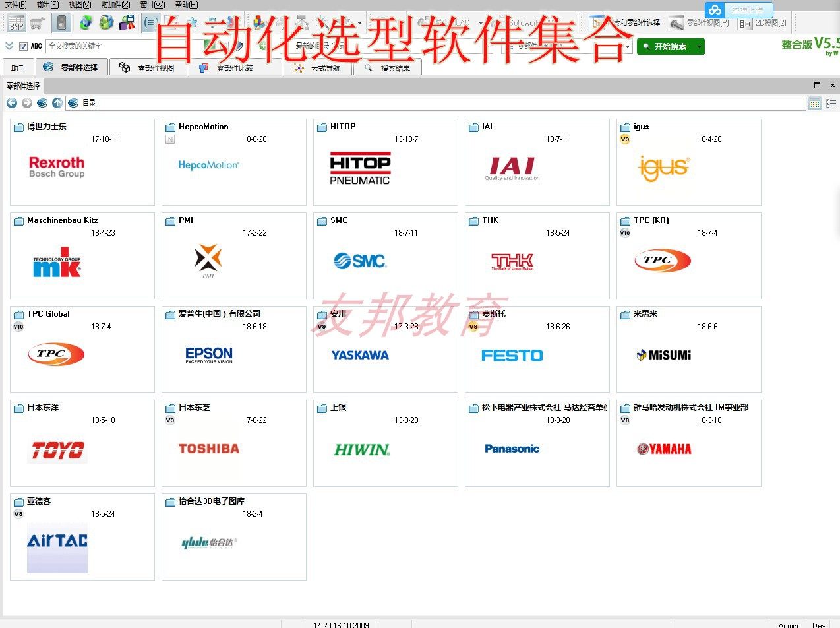The height and width of the screenshot is (628, 840).
Task: Click the globe with user icon
Action: coord(106,23)
